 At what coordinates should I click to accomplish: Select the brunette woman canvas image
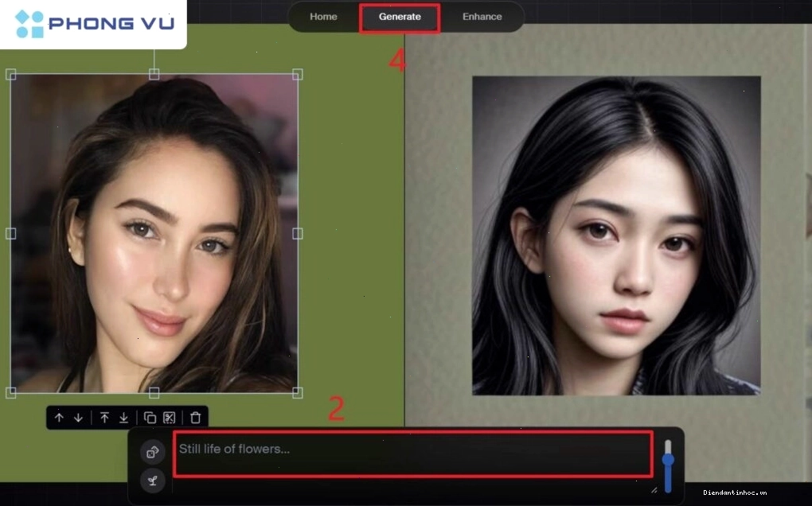click(154, 233)
